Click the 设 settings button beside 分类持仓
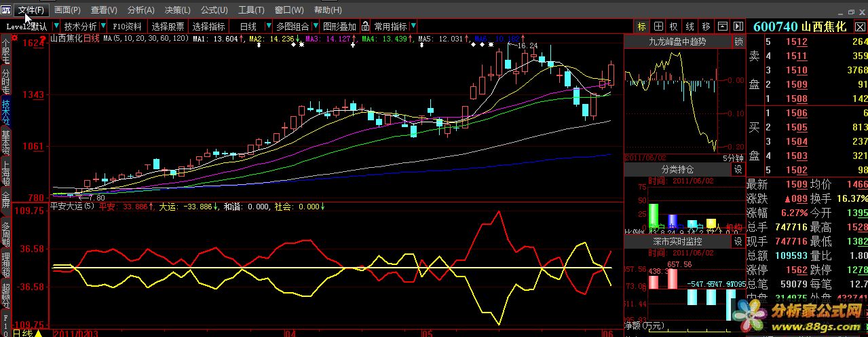 click(738, 168)
